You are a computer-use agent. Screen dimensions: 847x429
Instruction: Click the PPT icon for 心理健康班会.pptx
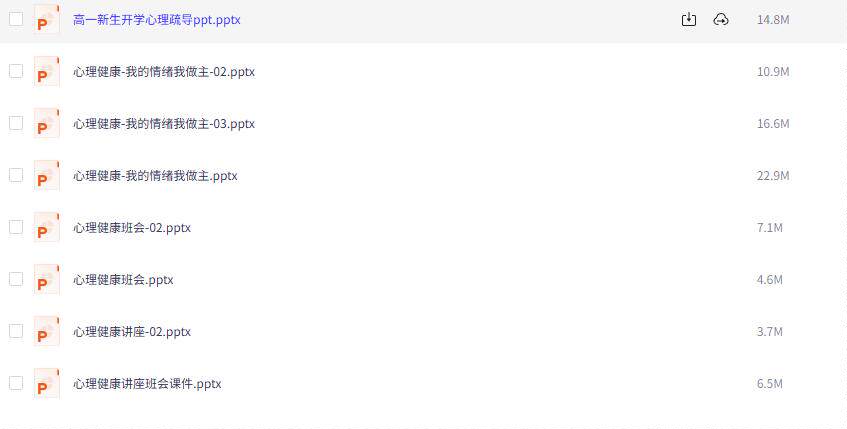46,279
